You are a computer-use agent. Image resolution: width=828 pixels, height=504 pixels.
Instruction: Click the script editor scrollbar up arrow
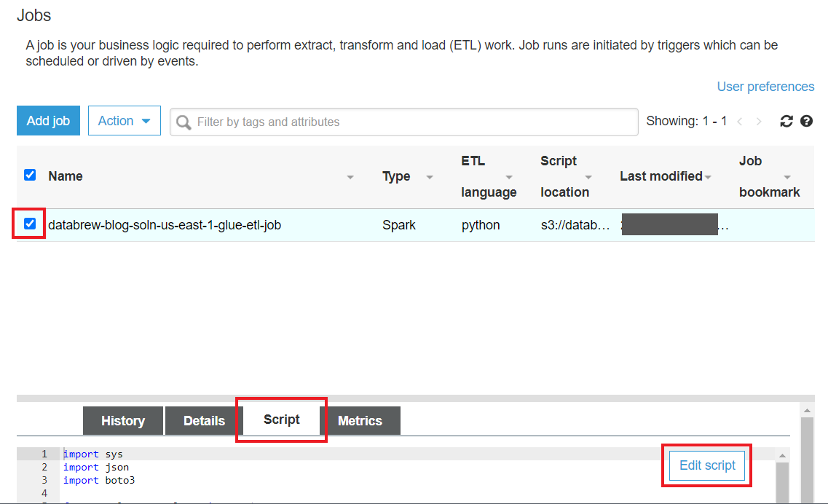coord(783,455)
